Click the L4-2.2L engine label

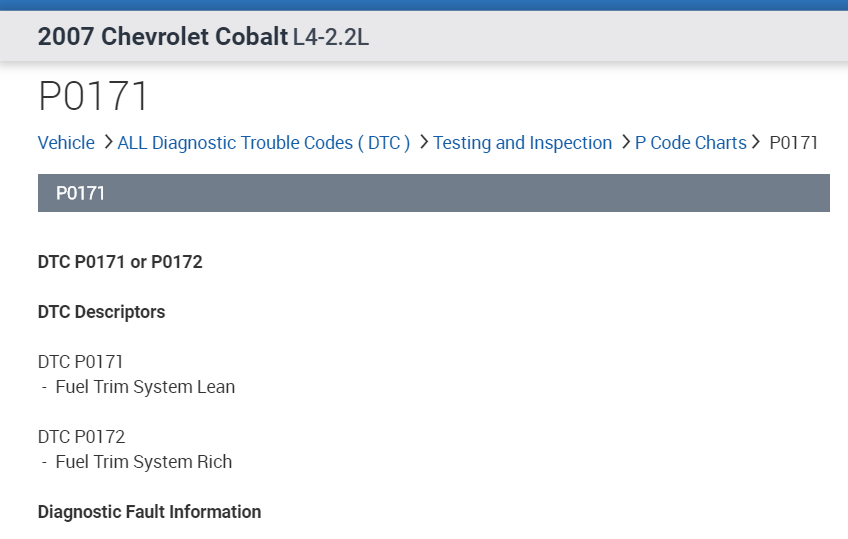coord(331,38)
